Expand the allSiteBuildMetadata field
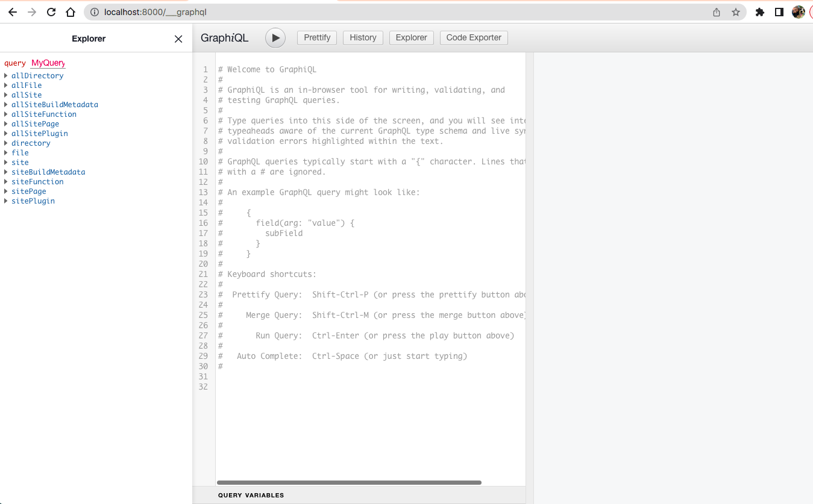The width and height of the screenshot is (813, 504). coord(54,105)
